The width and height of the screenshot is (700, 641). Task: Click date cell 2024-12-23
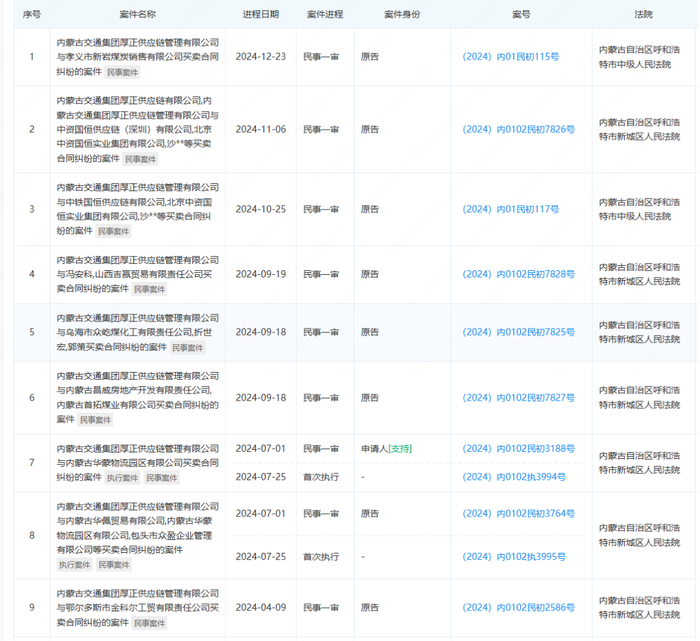[x=261, y=57]
